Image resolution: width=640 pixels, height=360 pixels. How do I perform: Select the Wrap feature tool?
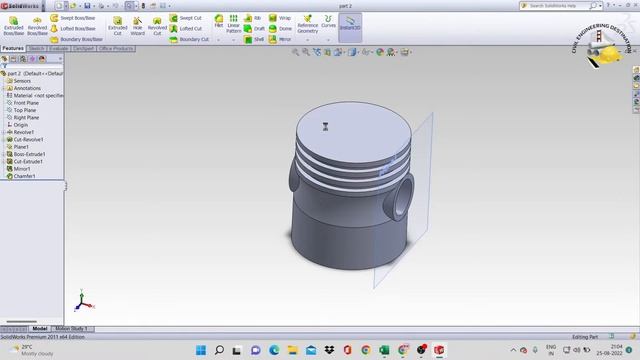[280, 18]
